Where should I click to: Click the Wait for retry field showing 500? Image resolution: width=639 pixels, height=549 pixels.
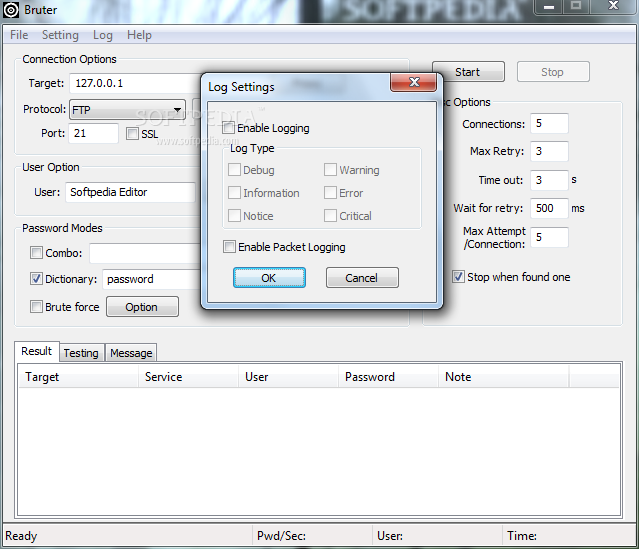click(x=549, y=208)
